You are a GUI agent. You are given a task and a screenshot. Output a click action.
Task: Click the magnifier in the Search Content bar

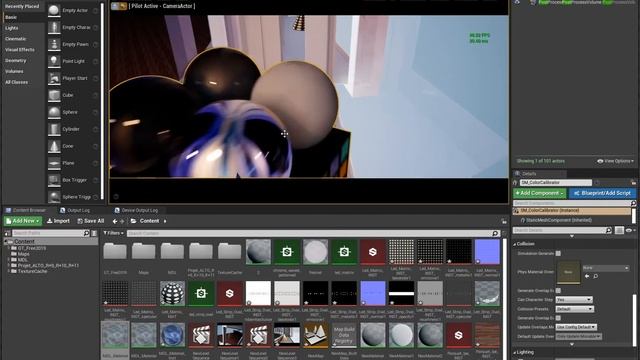coord(495,233)
